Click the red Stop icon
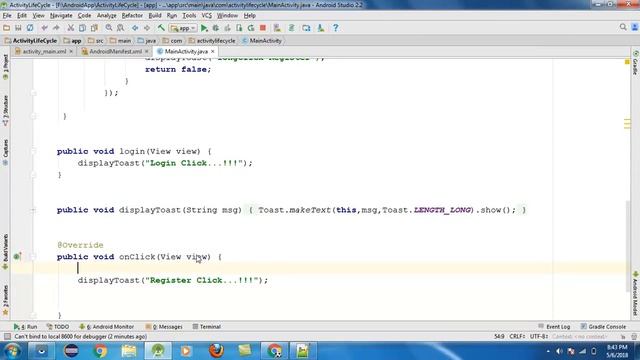 coord(263,28)
